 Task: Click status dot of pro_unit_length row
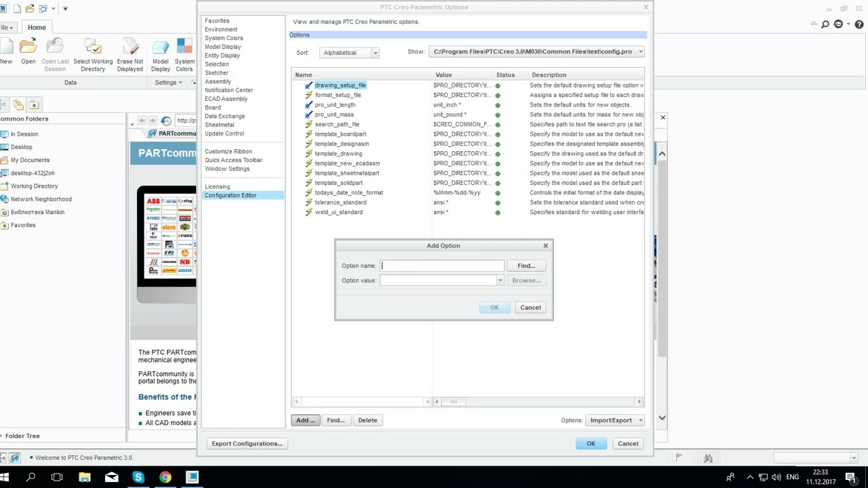498,105
